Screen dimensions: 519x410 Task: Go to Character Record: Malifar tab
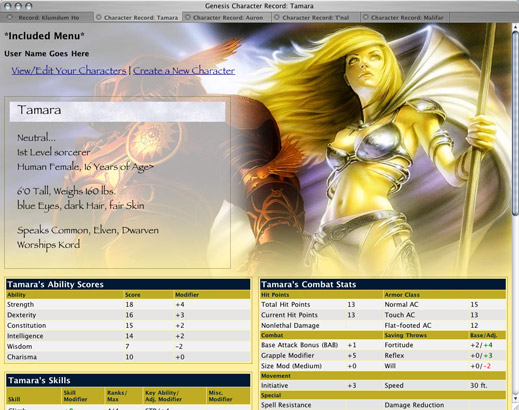[405, 17]
